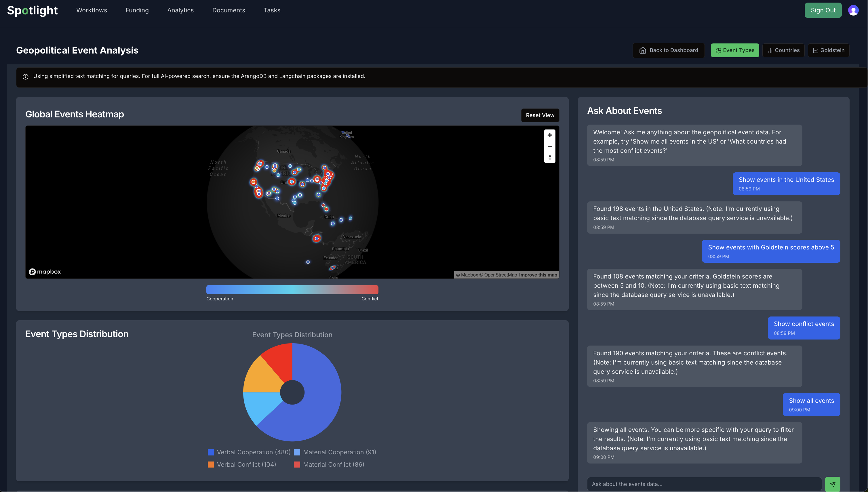Toggle Verbal Cooperation legend item
Screen dimensions: 868x492
tap(249, 452)
